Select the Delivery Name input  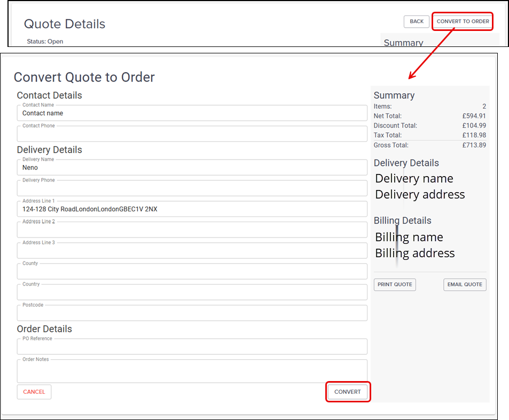pos(192,168)
